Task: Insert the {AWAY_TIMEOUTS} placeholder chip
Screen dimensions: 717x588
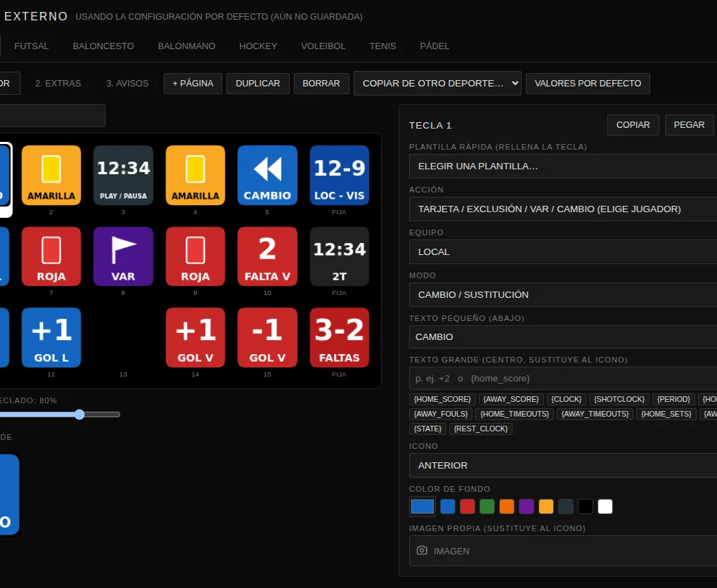Action: [595, 414]
